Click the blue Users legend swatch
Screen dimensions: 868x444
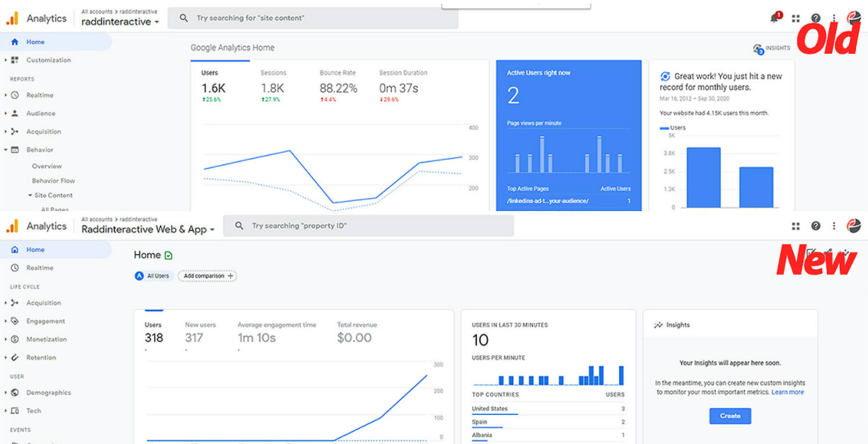pos(664,128)
